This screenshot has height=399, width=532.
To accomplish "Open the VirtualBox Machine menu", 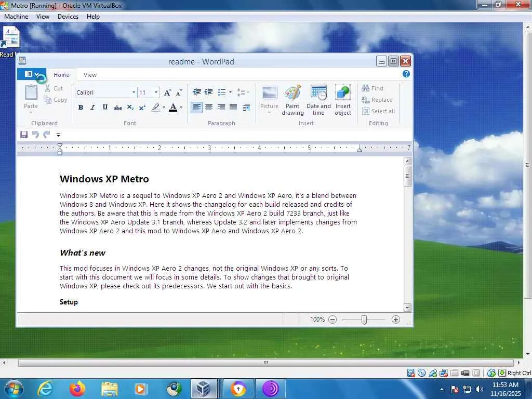I will click(16, 17).
